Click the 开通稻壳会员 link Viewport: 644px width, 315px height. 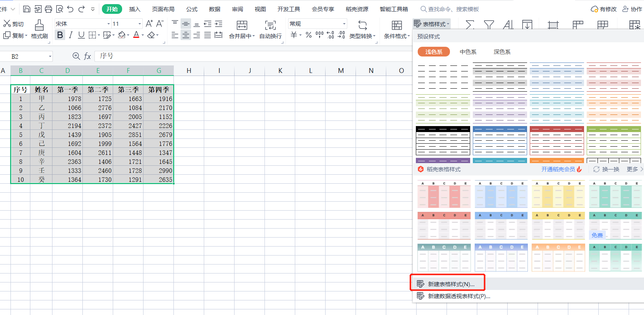558,169
